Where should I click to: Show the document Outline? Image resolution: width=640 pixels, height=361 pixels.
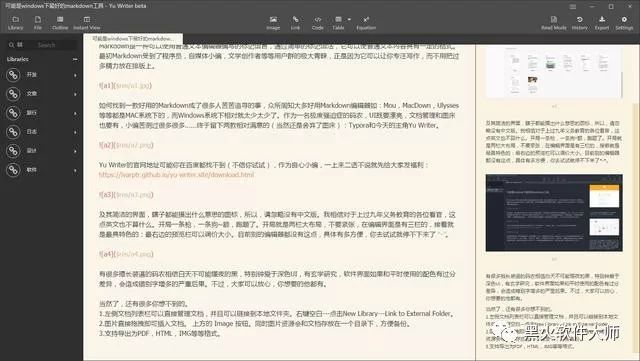[60, 23]
